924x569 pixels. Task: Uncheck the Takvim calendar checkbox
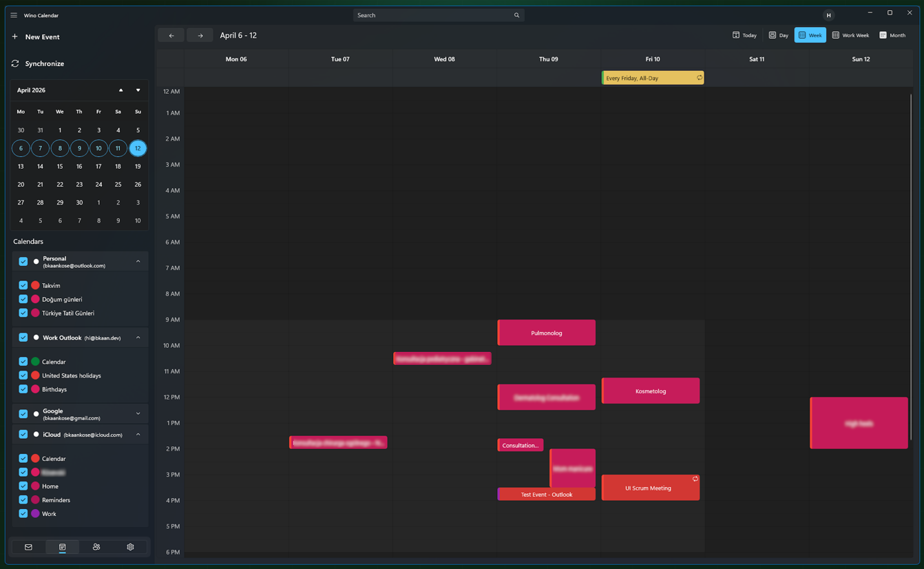pyautogui.click(x=23, y=285)
